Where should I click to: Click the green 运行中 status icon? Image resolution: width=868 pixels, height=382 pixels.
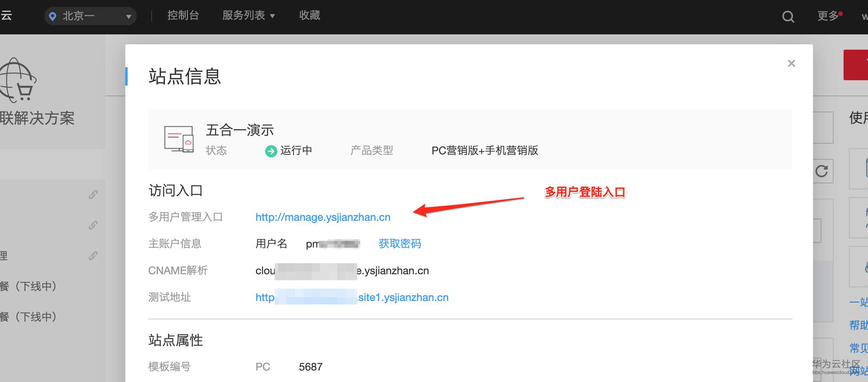coord(271,151)
